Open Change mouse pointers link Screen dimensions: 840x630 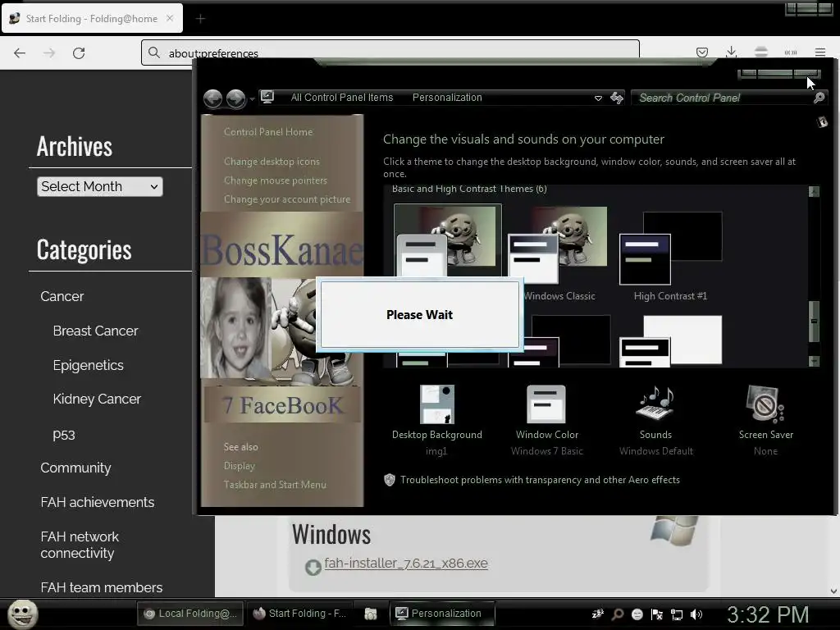click(276, 180)
